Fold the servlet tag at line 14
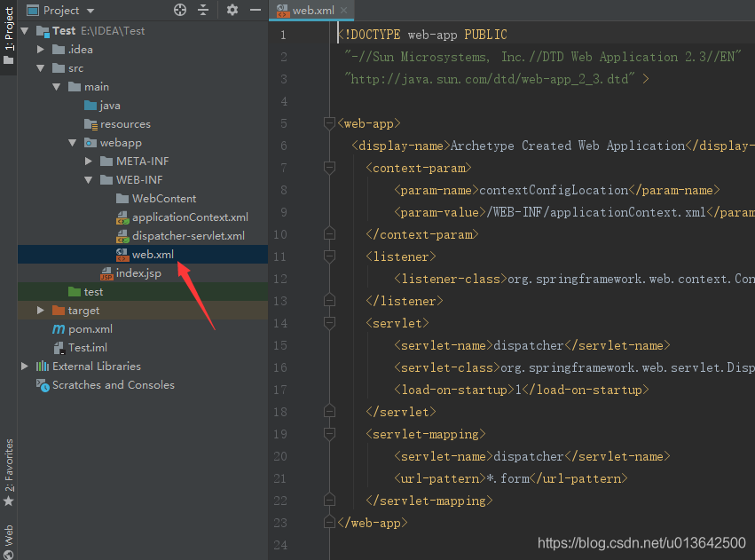 pos(329,323)
